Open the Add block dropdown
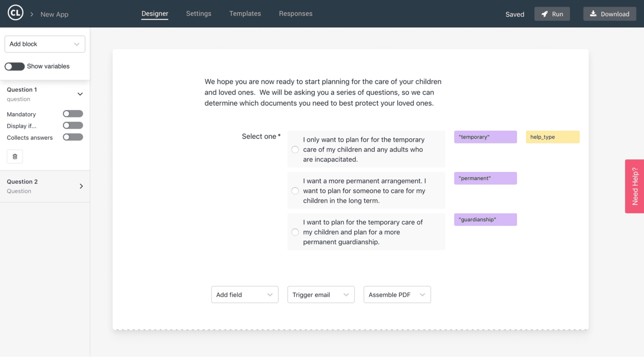Screen dimensions: 644x357 click(x=45, y=44)
